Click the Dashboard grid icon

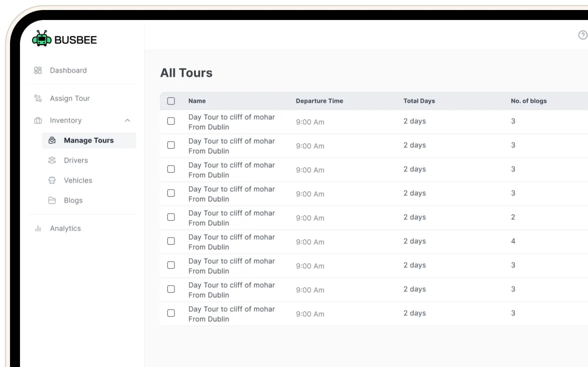[x=38, y=70]
